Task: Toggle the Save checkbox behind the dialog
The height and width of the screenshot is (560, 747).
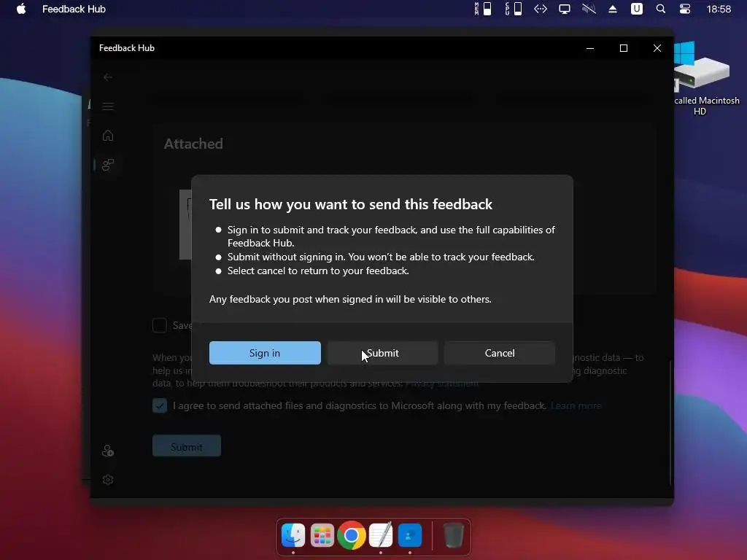Action: point(160,325)
